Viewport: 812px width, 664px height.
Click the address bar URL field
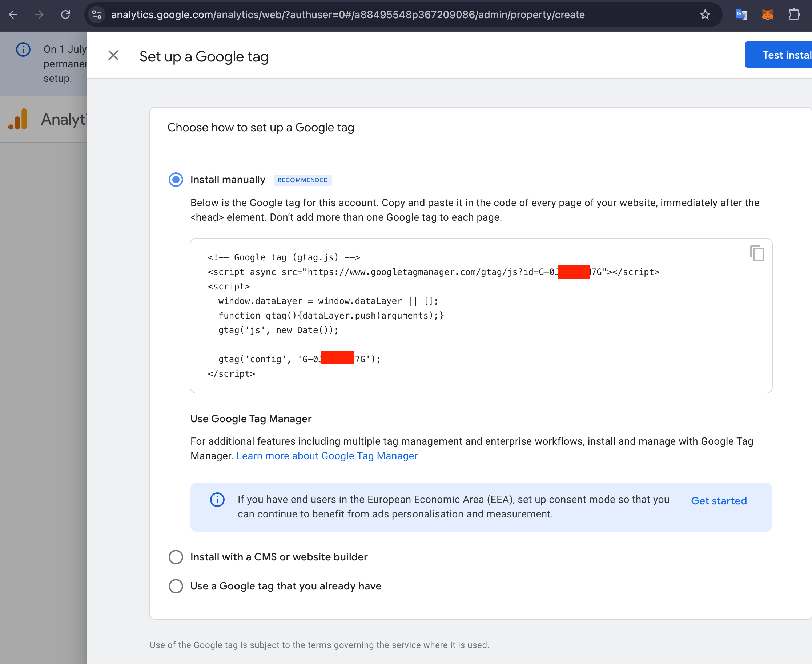348,15
